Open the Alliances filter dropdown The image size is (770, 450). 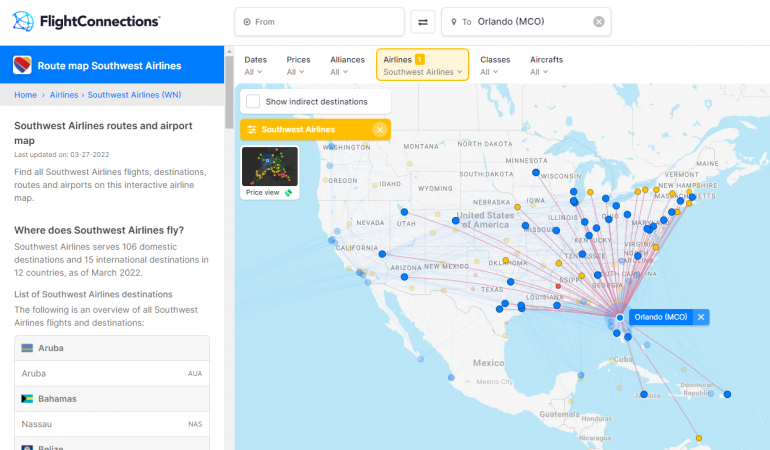point(347,65)
